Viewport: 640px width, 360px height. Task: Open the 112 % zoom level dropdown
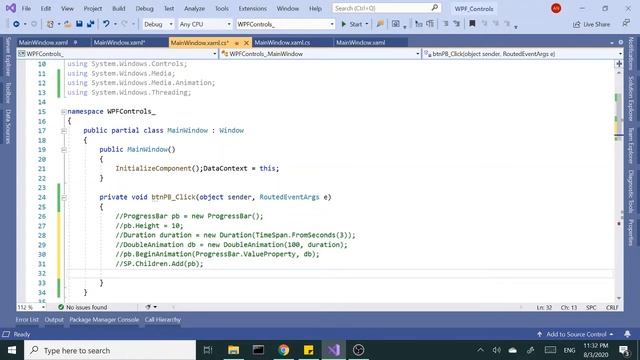click(x=31, y=307)
